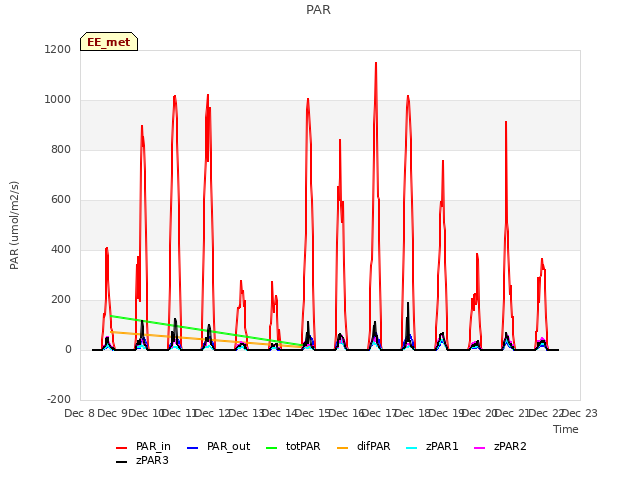Toggle the difPAR legend entry

click(364, 447)
